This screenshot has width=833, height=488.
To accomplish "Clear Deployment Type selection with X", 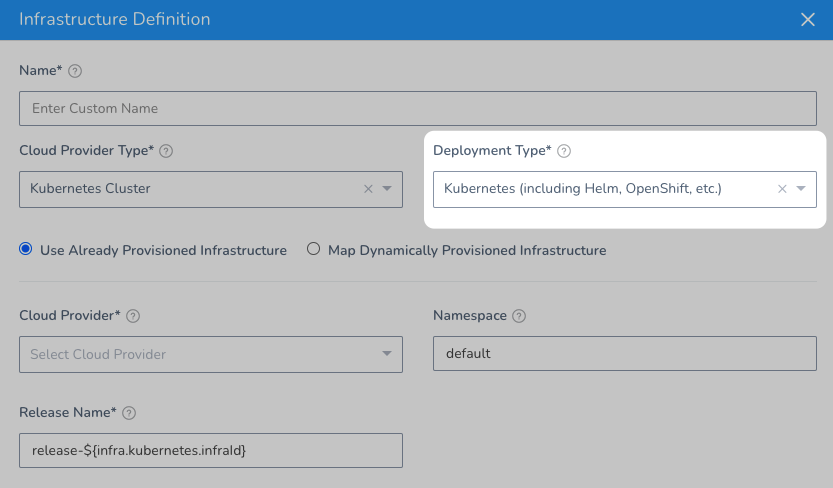I will point(782,189).
